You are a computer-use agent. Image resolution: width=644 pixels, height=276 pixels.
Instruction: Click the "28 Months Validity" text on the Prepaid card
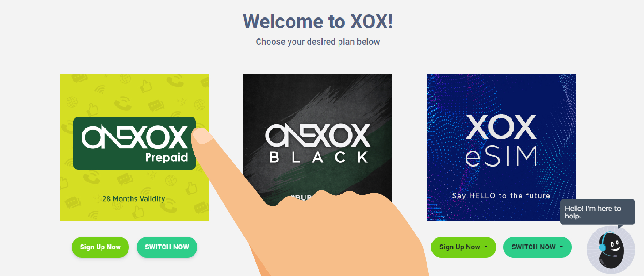tap(134, 199)
